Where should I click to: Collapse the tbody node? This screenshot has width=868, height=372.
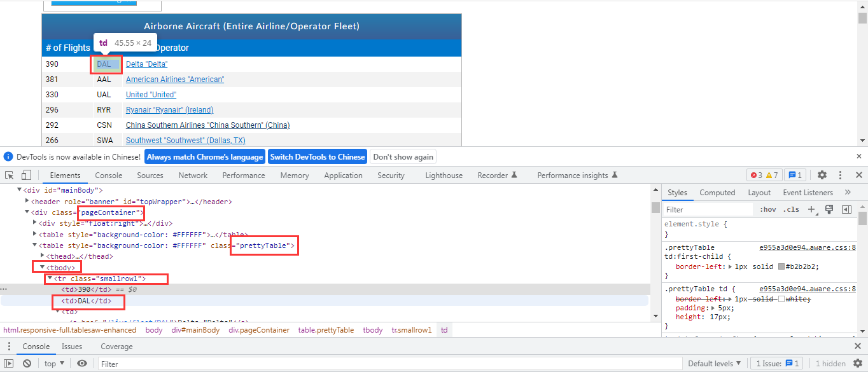[x=43, y=267]
